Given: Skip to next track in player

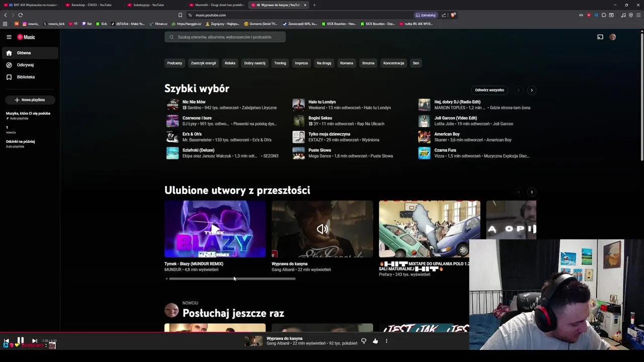Looking at the screenshot, I should tap(34, 341).
